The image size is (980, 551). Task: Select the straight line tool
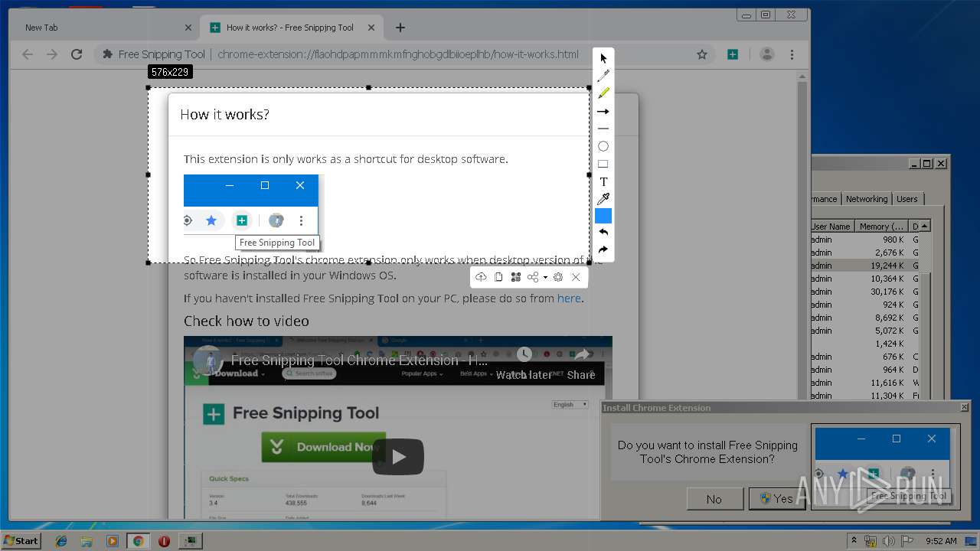603,129
